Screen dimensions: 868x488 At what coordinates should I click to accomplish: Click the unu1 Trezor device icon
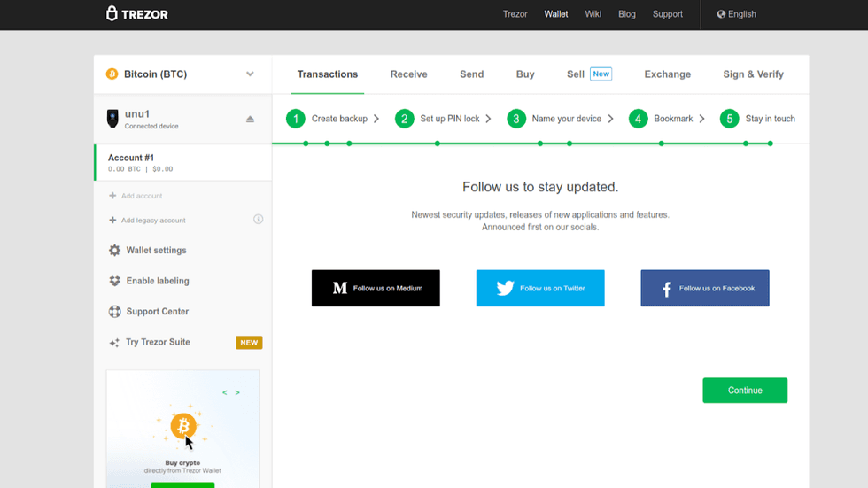pyautogui.click(x=112, y=119)
